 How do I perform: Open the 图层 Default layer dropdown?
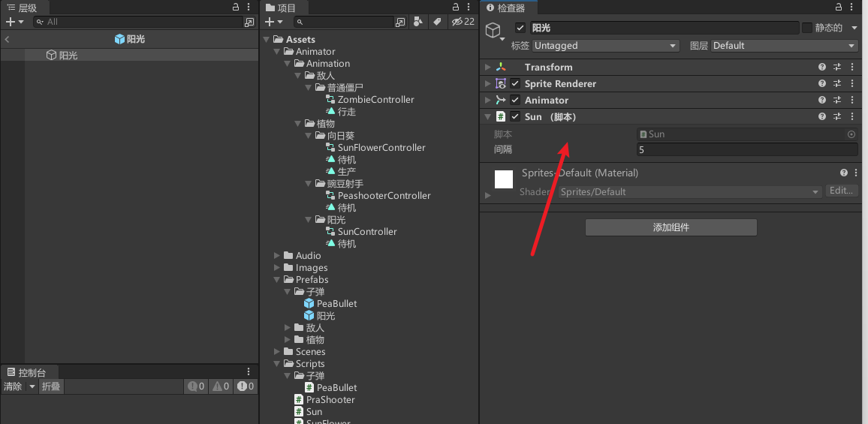click(x=784, y=46)
